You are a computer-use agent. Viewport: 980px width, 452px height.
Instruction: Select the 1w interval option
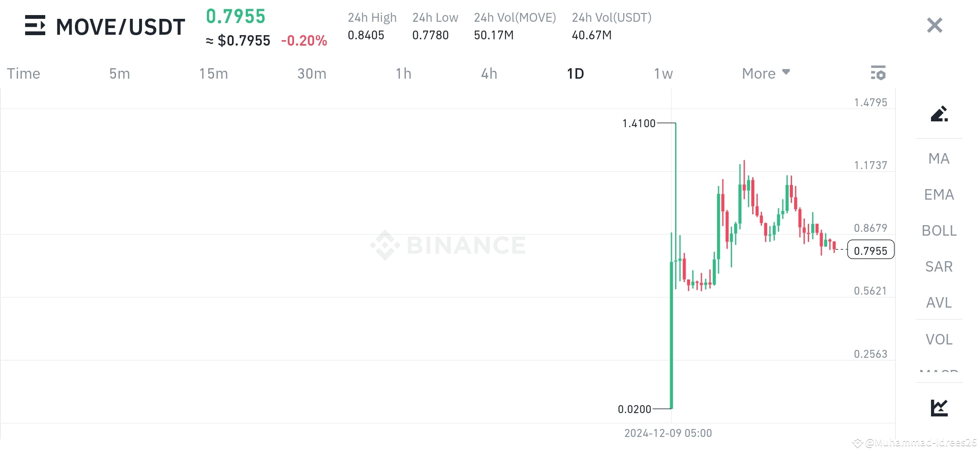pos(662,73)
